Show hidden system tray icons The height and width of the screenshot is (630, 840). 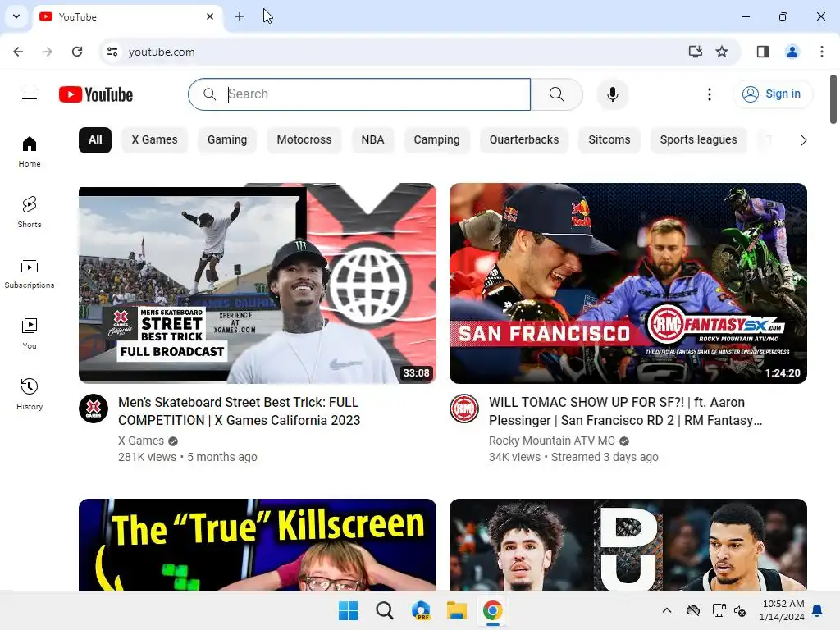pos(666,610)
